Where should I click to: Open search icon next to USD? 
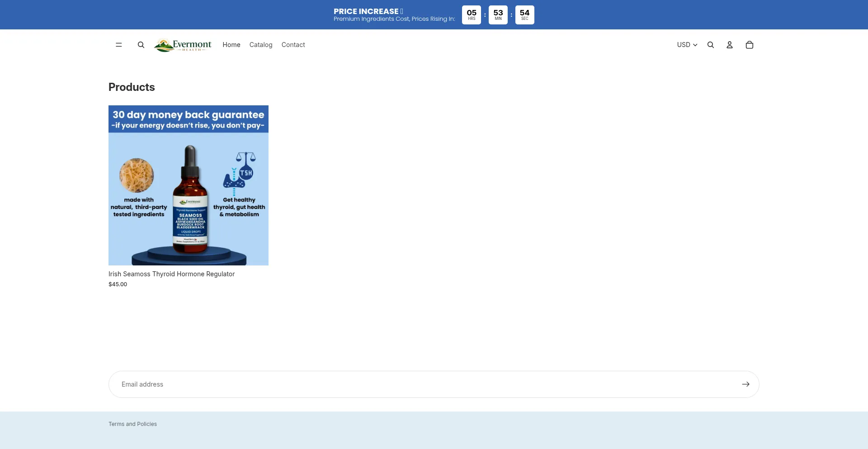pos(710,45)
